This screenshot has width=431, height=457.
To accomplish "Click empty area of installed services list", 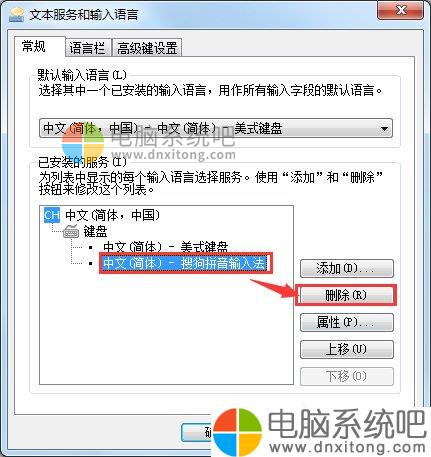I will (x=166, y=328).
